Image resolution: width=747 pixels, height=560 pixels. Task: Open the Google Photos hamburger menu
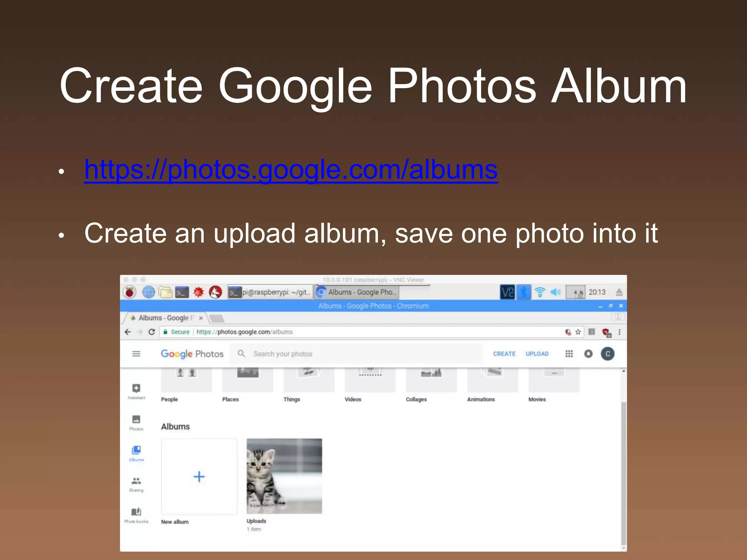[x=136, y=354]
